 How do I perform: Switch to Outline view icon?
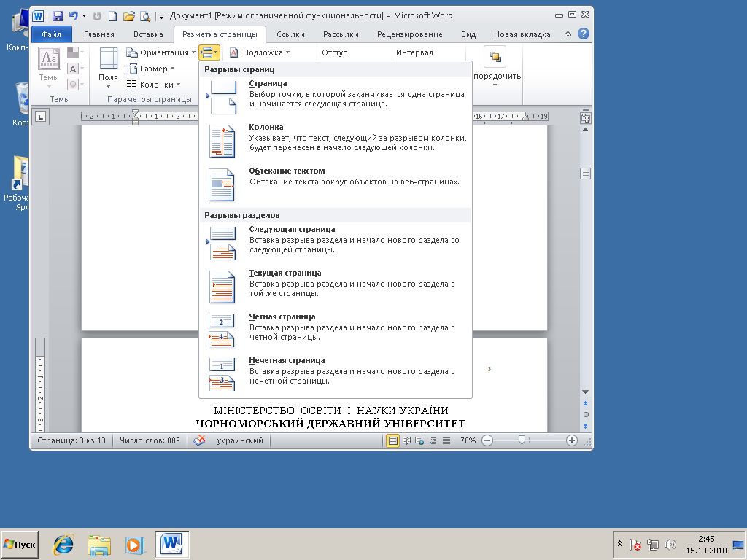coord(433,440)
